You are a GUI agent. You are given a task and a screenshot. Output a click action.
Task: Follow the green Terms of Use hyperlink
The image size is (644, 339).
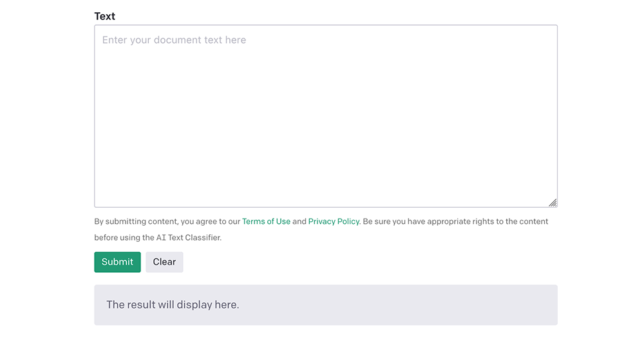click(x=266, y=222)
